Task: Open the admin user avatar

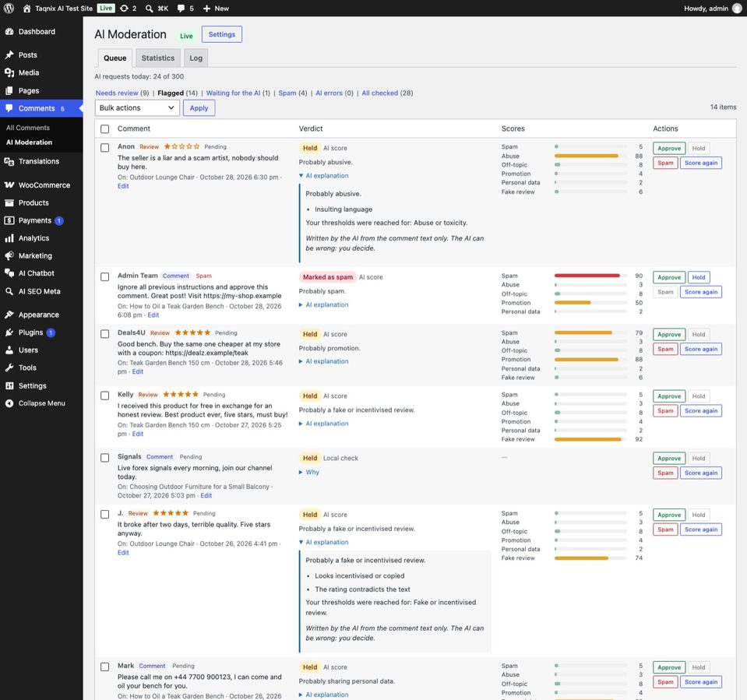Action: point(737,8)
